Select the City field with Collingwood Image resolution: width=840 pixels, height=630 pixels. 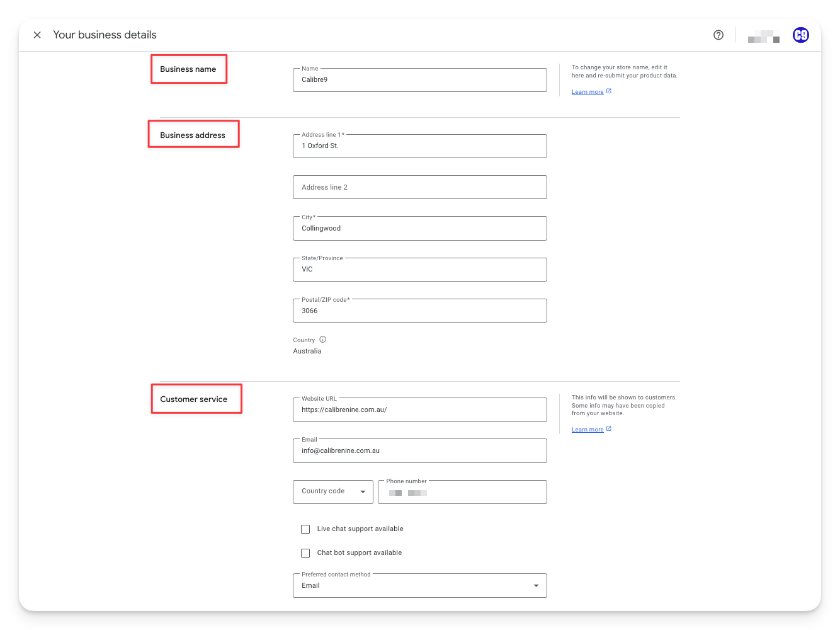point(419,229)
